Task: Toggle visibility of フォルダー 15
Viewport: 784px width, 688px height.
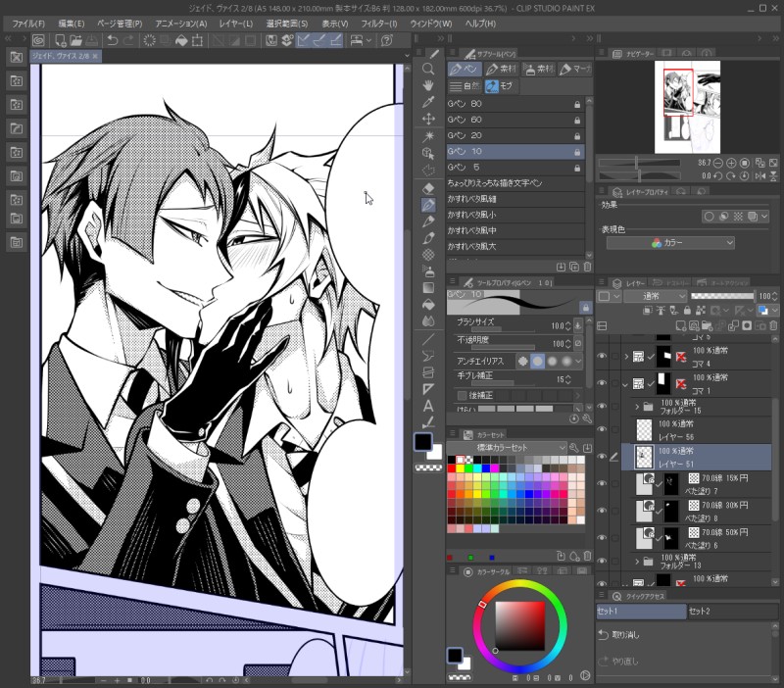Action: point(602,406)
